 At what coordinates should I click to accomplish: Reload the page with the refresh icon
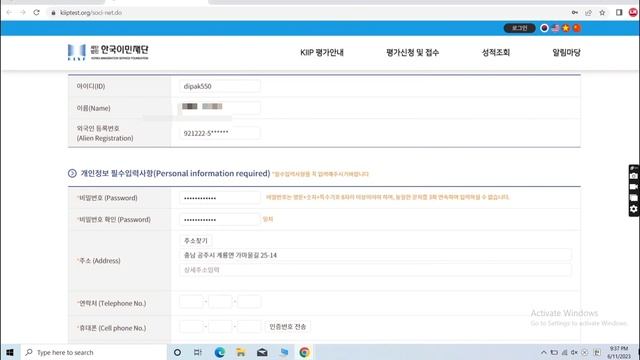click(36, 13)
